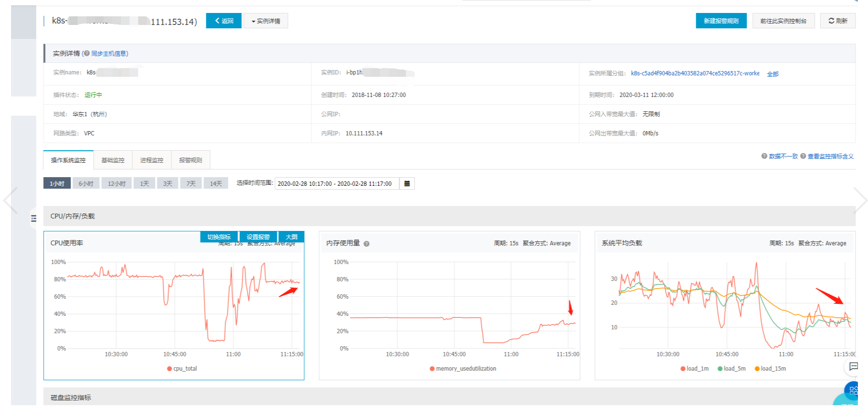This screenshot has height=410, width=868.
Task: Toggle memory_usedutilization legend item
Action: click(463, 369)
